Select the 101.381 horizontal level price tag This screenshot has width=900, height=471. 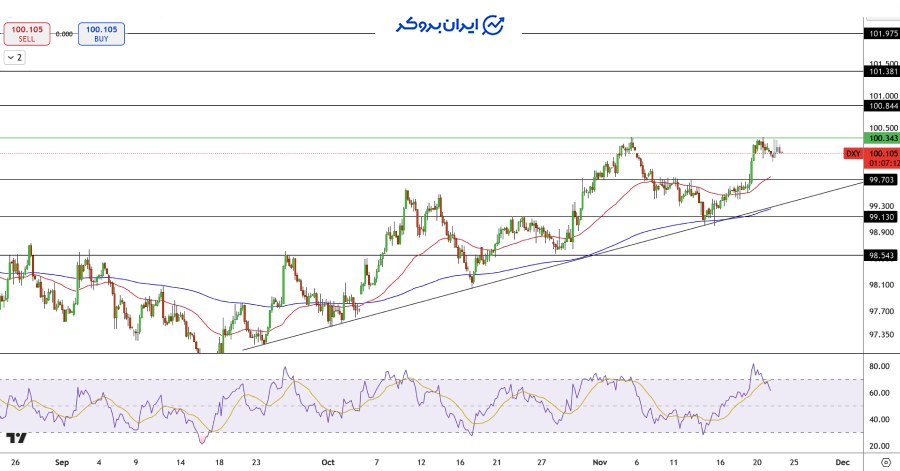[x=882, y=71]
